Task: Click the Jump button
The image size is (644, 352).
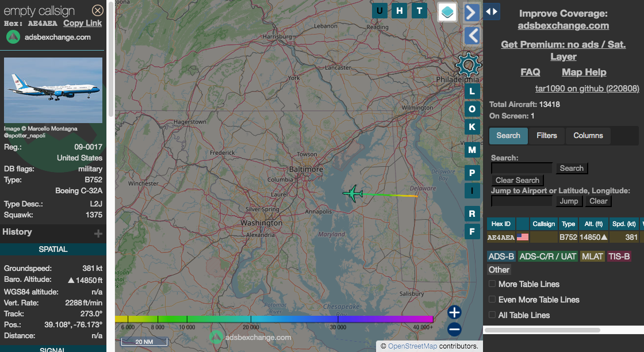Action: [x=569, y=201]
